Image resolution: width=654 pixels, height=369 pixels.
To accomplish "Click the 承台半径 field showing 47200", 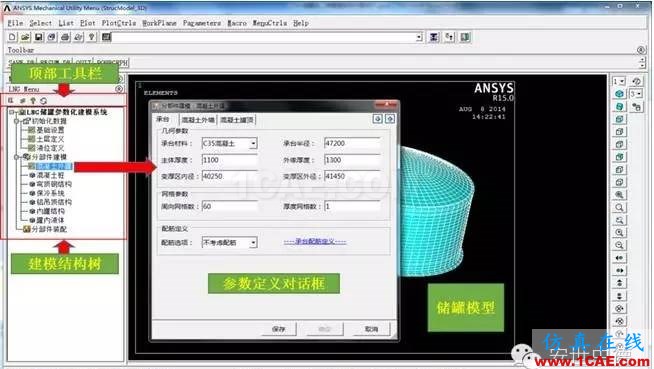I will tap(353, 143).
